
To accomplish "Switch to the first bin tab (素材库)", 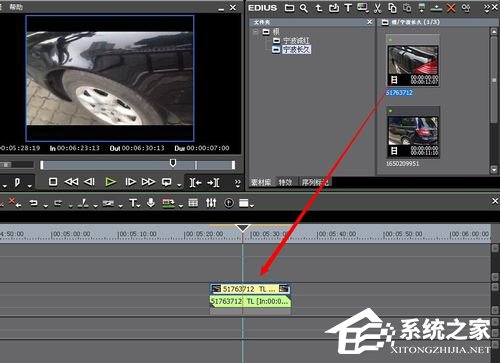I will click(261, 182).
